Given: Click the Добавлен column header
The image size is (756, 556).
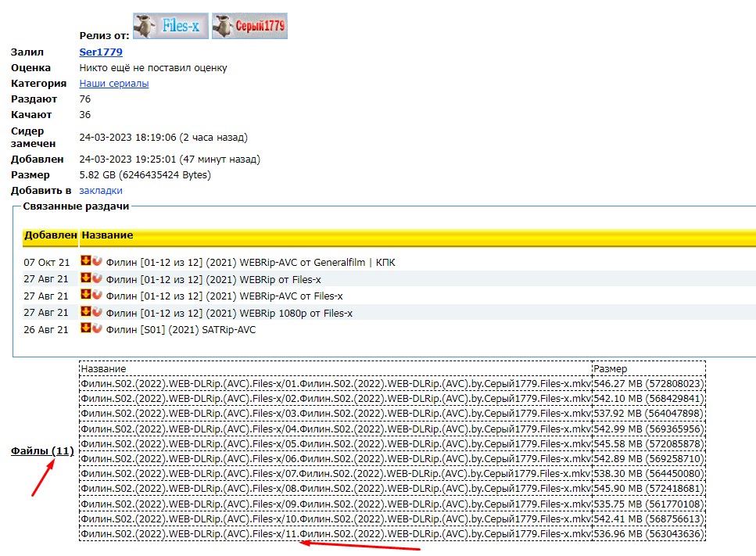Looking at the screenshot, I should point(51,235).
